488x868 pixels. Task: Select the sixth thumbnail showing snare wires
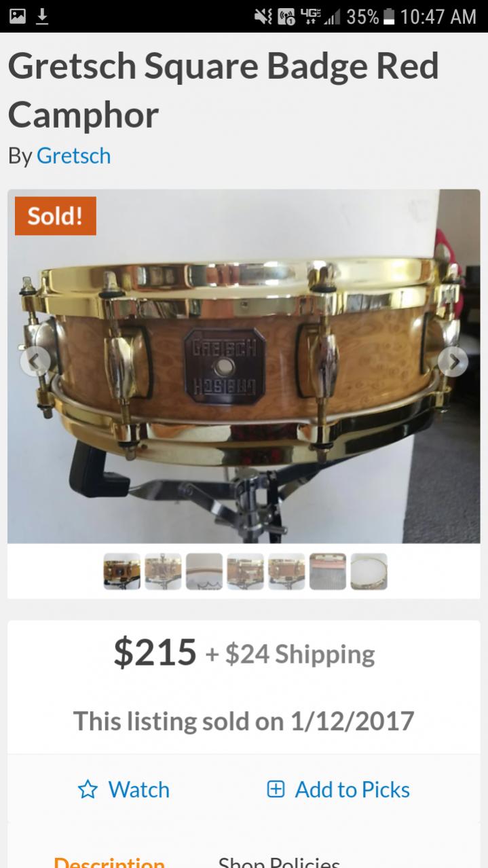328,571
